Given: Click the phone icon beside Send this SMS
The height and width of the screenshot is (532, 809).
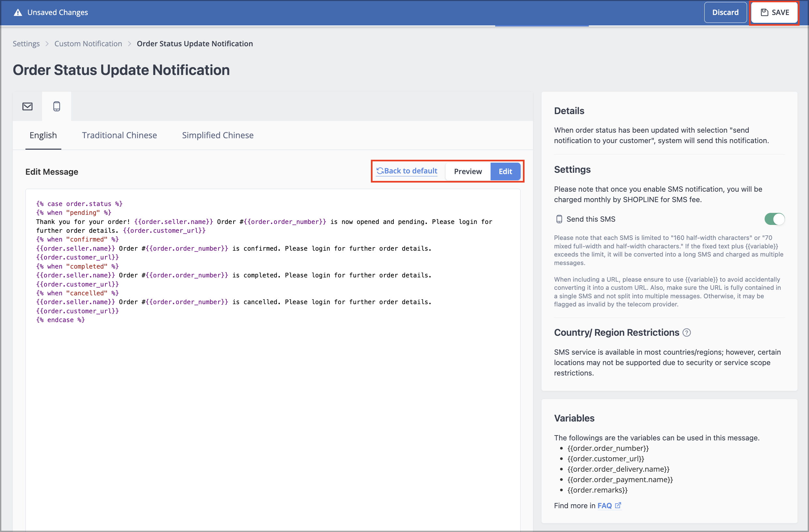Looking at the screenshot, I should point(559,219).
